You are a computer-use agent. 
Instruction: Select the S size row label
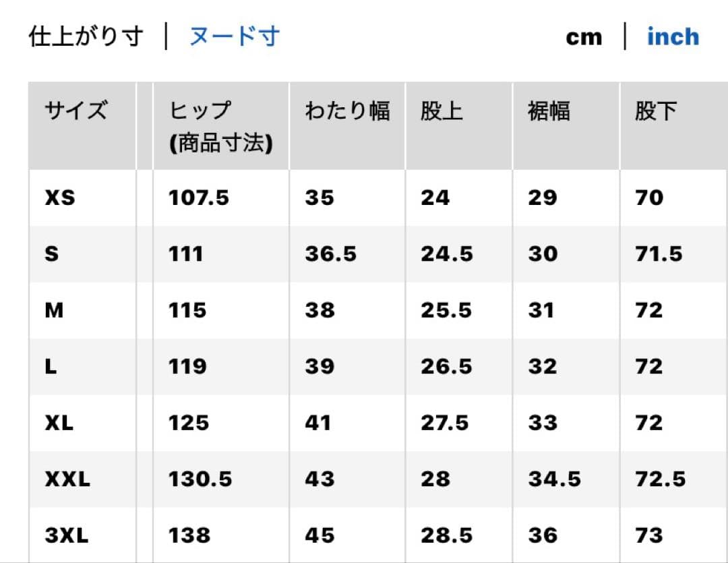click(x=51, y=254)
